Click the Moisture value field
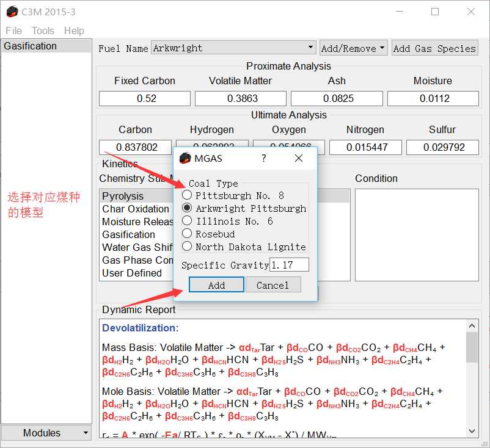Viewport: 490px width, 448px height. [x=433, y=98]
